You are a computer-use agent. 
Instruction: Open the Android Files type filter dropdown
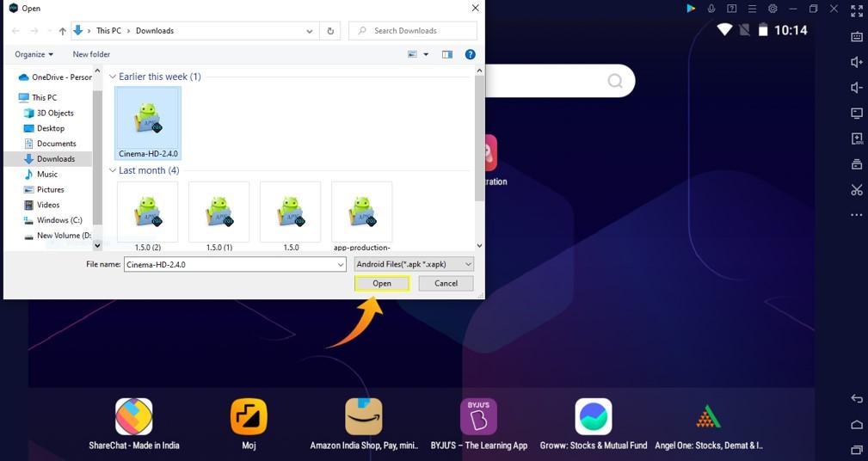coord(414,265)
